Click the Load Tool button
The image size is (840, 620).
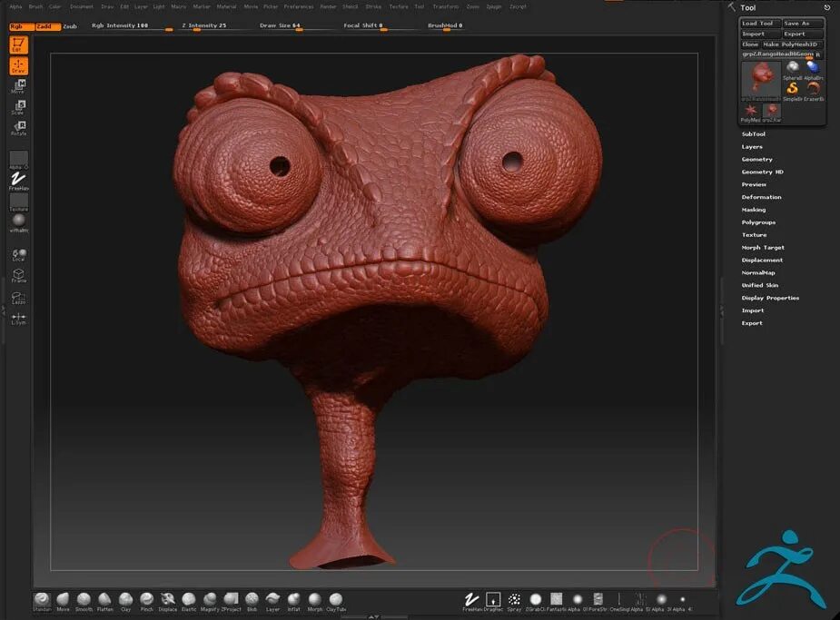(760, 23)
